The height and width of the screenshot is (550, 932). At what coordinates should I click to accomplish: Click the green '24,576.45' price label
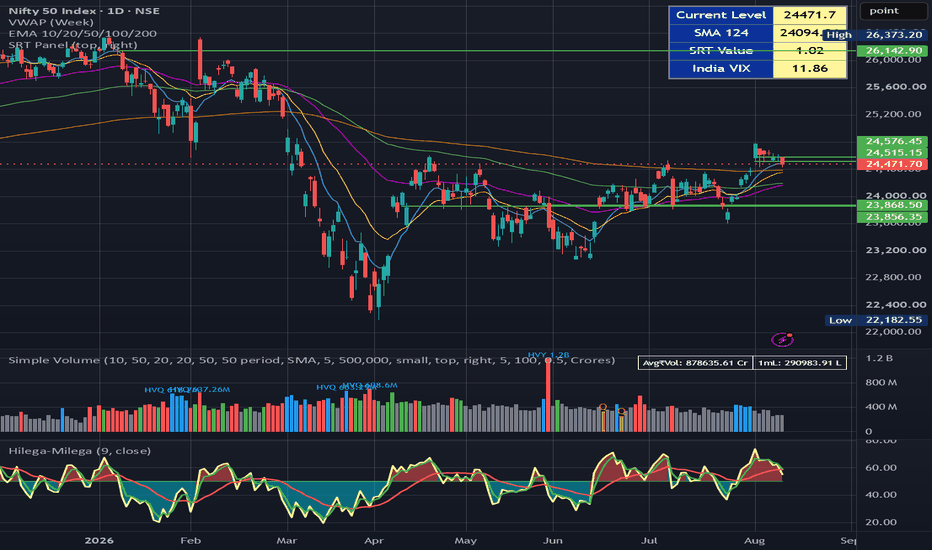893,141
